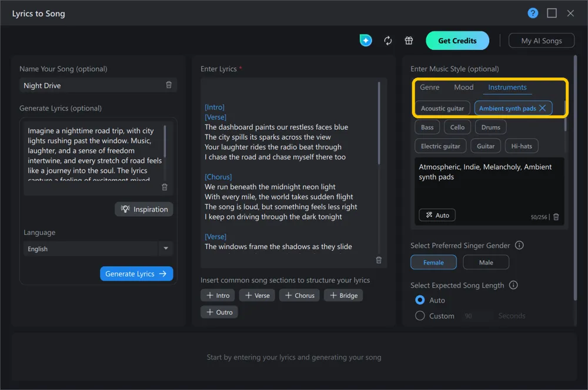Click the blue AI sparkle shield icon
This screenshot has height=390, width=588.
click(x=366, y=41)
